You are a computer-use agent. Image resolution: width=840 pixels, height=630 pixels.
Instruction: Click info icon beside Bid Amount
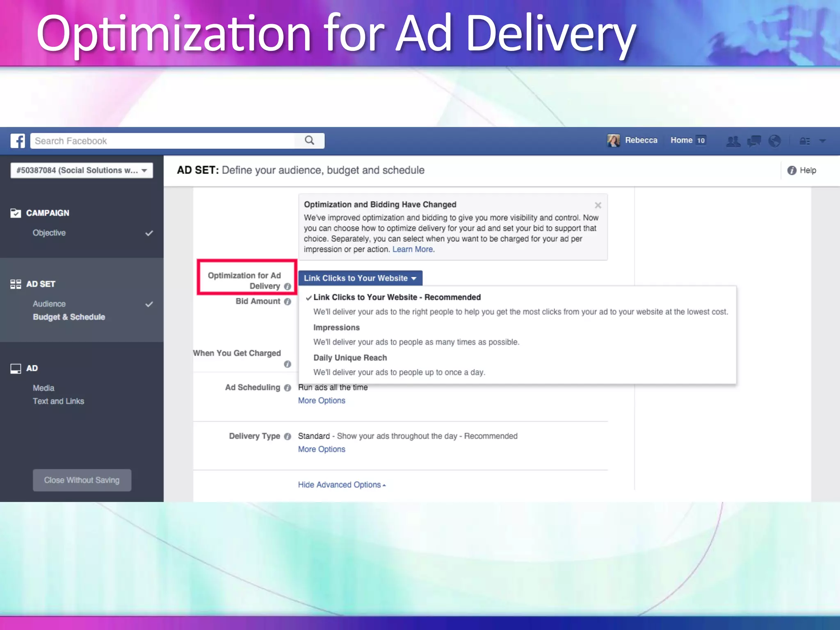[288, 301]
